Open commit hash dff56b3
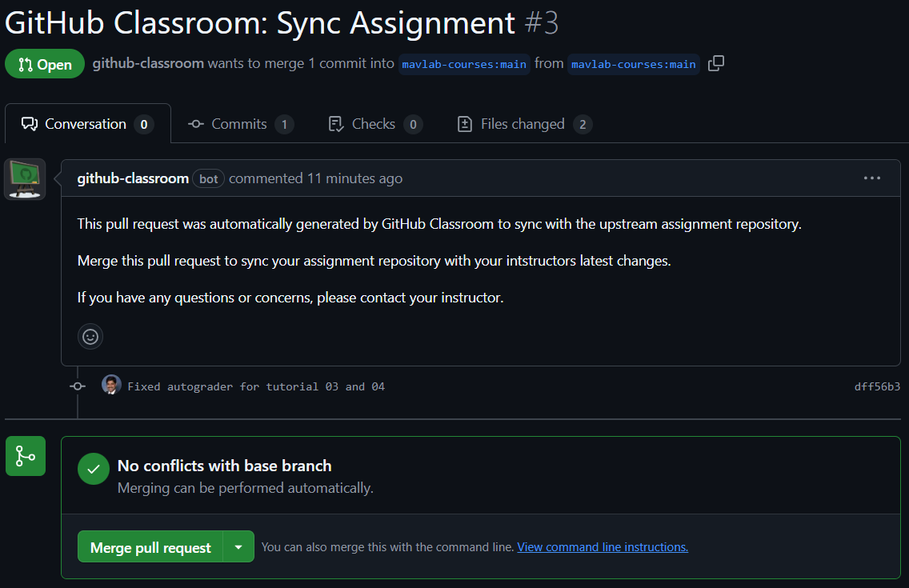The height and width of the screenshot is (588, 909). click(x=877, y=386)
